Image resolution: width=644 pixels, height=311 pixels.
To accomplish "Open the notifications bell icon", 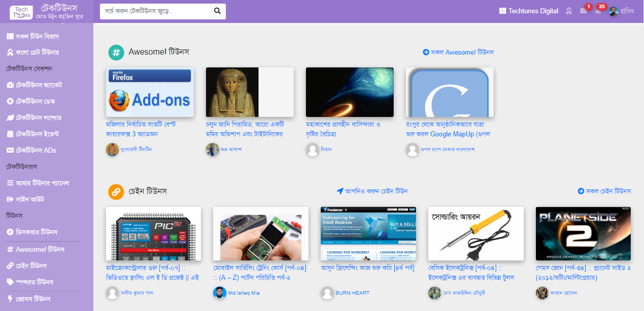I will pyautogui.click(x=598, y=11).
